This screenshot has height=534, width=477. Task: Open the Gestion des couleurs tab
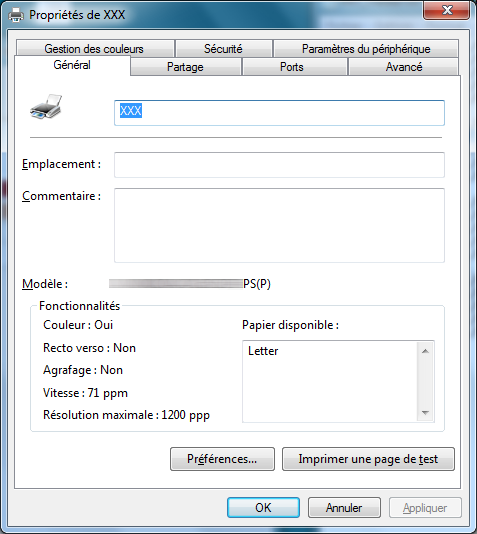coord(95,48)
